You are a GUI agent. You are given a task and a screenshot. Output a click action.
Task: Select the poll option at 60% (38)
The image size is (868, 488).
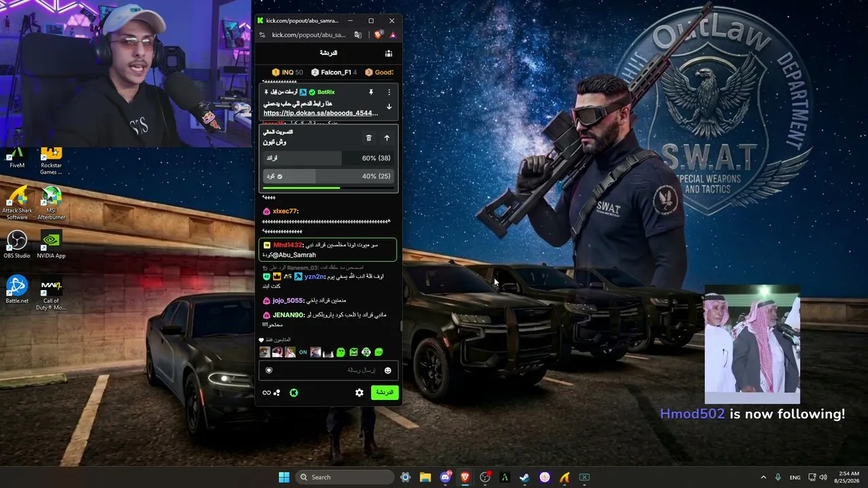pyautogui.click(x=328, y=158)
